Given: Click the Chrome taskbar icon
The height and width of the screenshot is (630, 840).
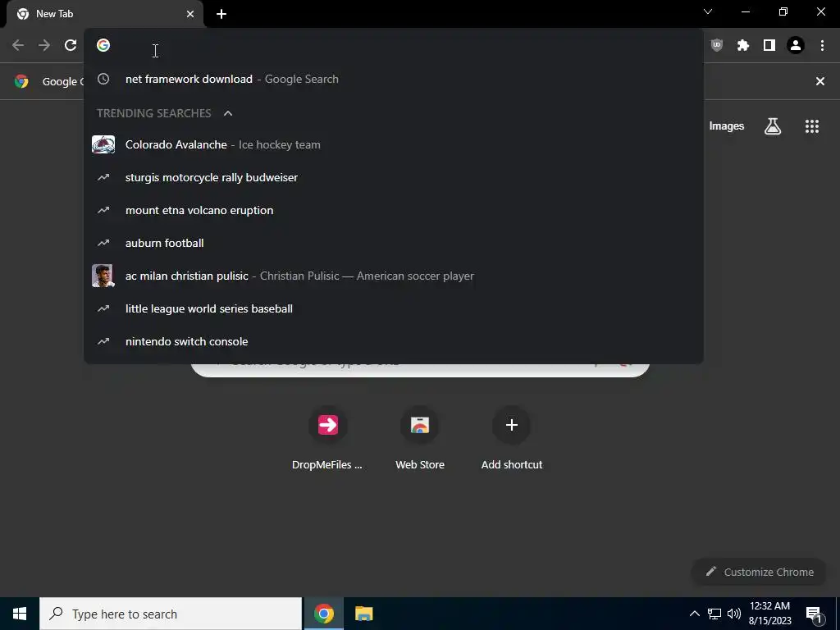Looking at the screenshot, I should [323, 614].
